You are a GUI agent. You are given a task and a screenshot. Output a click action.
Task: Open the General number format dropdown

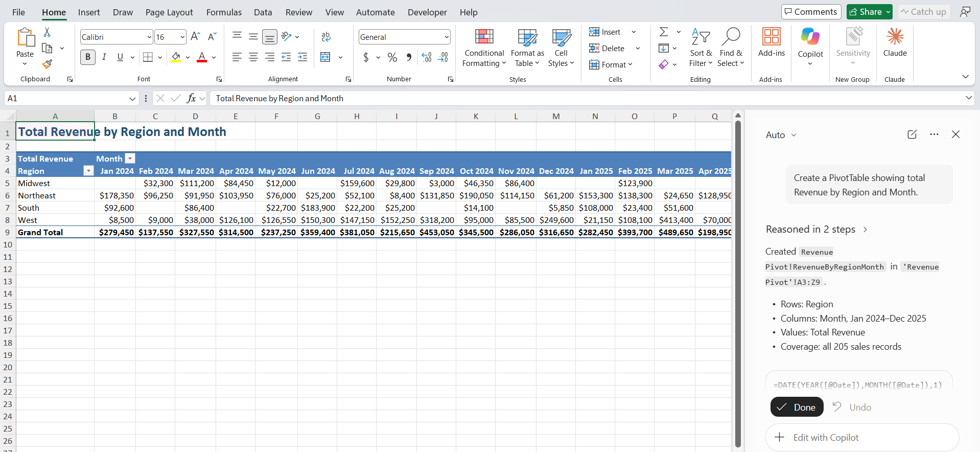[446, 37]
